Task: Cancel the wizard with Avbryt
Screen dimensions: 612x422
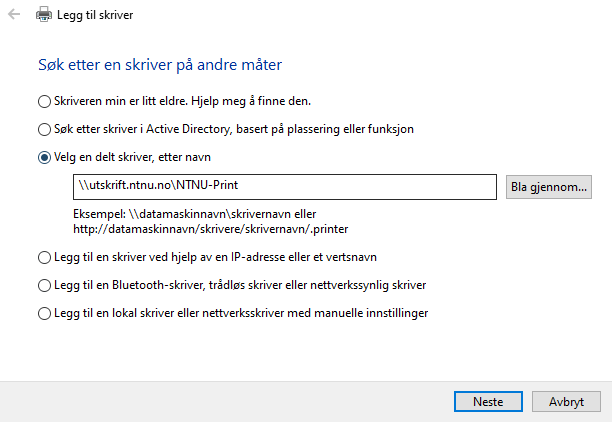Action: [566, 401]
